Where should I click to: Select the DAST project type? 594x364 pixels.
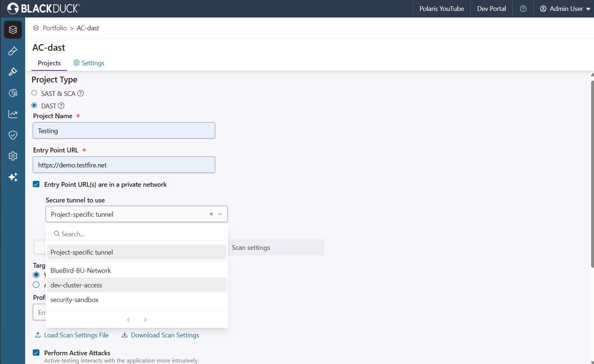34,105
